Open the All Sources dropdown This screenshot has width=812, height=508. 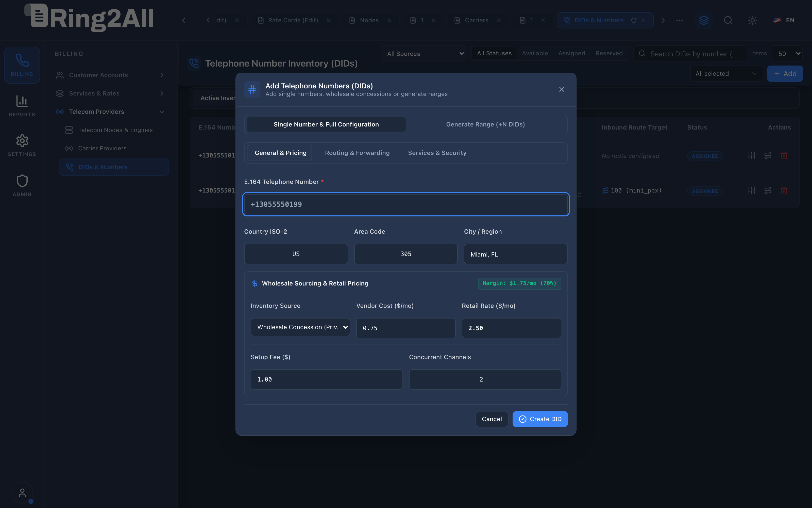pyautogui.click(x=424, y=53)
